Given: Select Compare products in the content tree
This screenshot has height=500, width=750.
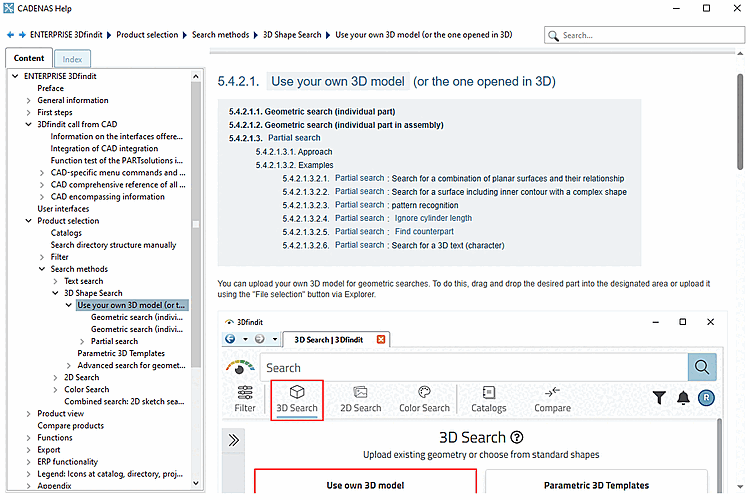Looking at the screenshot, I should coord(70,425).
